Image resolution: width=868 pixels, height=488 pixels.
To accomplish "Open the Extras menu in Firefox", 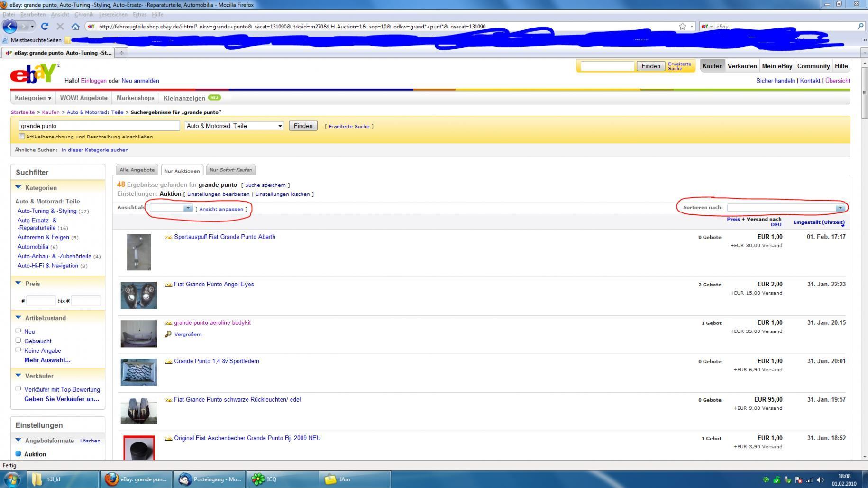I will [x=139, y=14].
